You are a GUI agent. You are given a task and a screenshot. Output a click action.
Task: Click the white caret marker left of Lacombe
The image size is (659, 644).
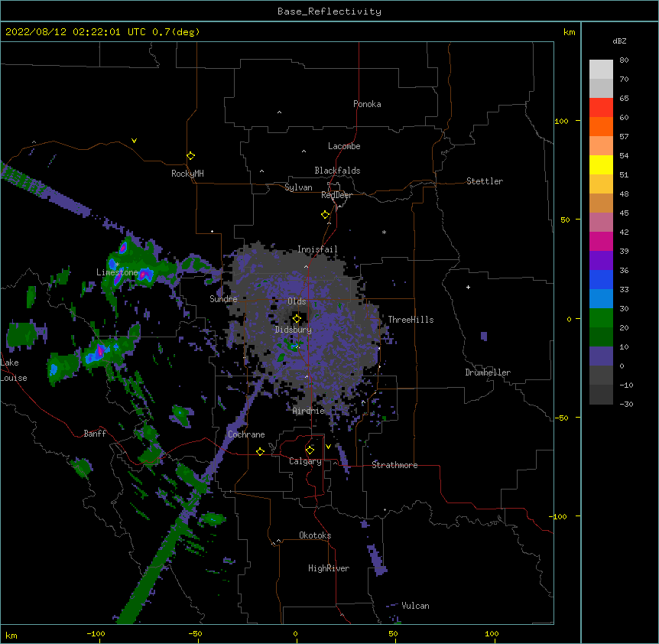[304, 151]
